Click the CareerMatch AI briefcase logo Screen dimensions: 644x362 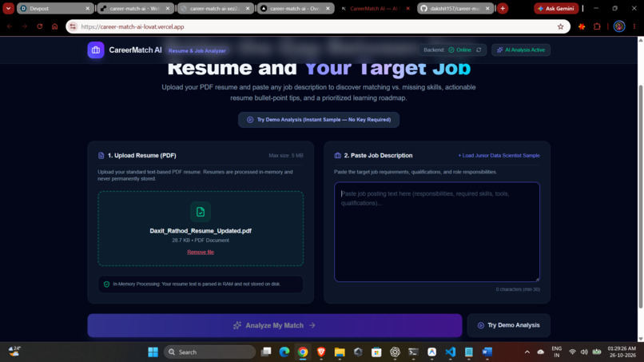tap(96, 50)
